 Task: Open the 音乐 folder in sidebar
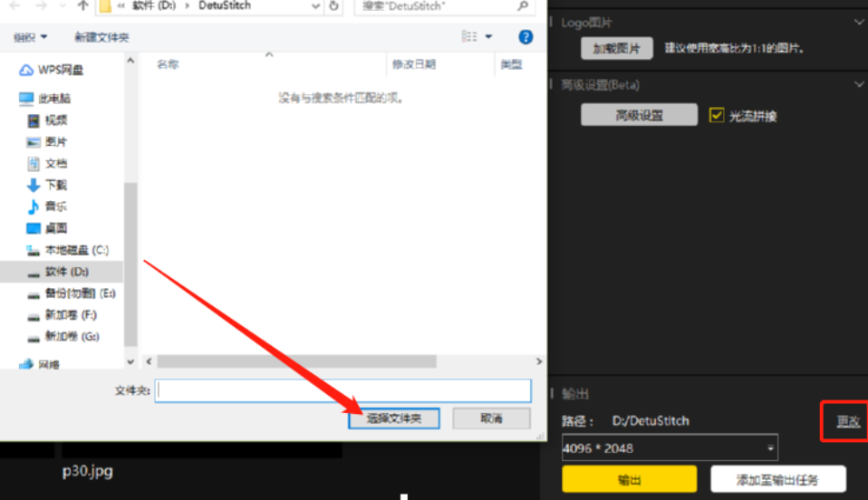47,207
